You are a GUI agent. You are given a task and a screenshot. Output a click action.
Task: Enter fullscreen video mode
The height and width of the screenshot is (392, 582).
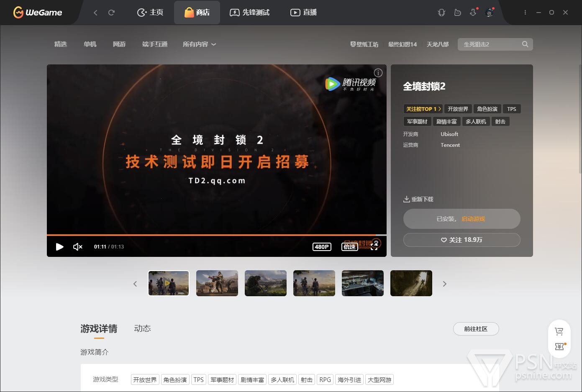tap(374, 247)
